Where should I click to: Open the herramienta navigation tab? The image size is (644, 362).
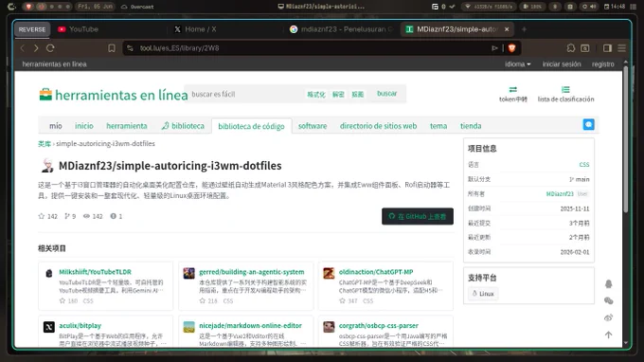tap(127, 126)
